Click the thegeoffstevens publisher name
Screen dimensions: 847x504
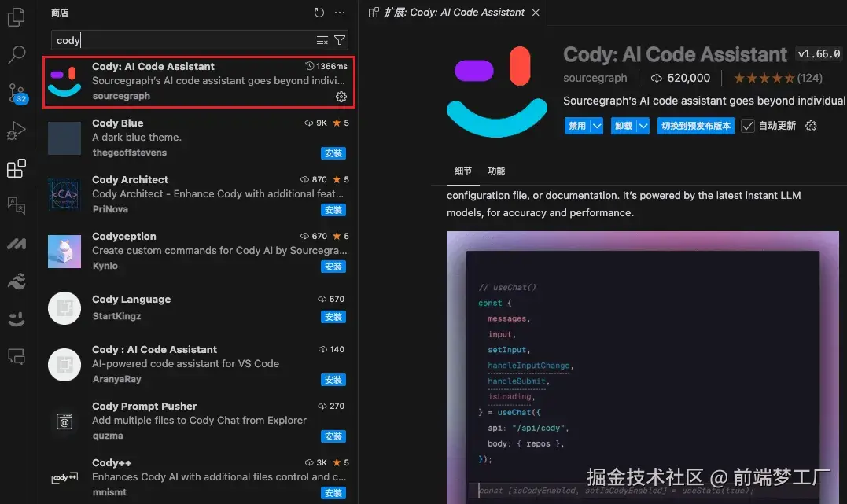pyautogui.click(x=129, y=153)
